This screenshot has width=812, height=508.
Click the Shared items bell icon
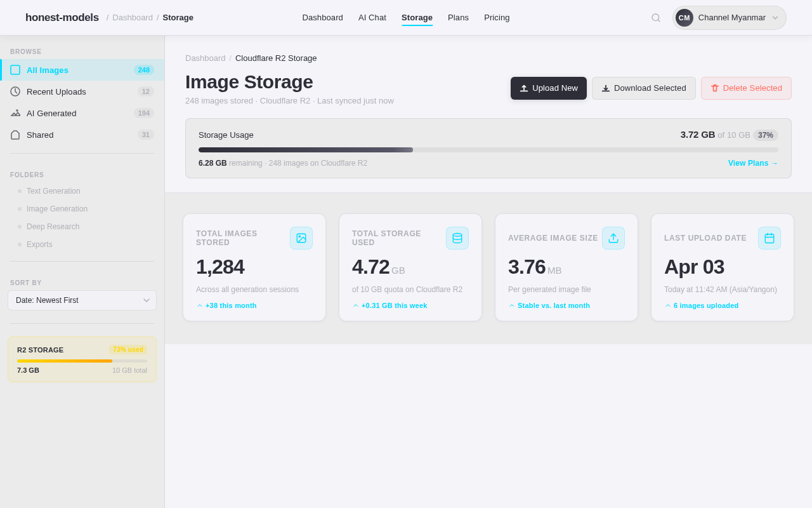coord(15,135)
